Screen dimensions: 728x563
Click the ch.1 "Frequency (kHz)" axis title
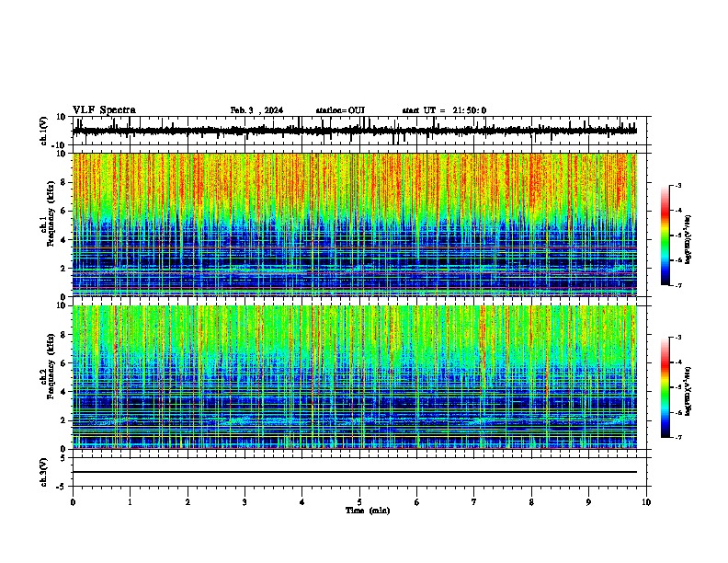point(51,213)
